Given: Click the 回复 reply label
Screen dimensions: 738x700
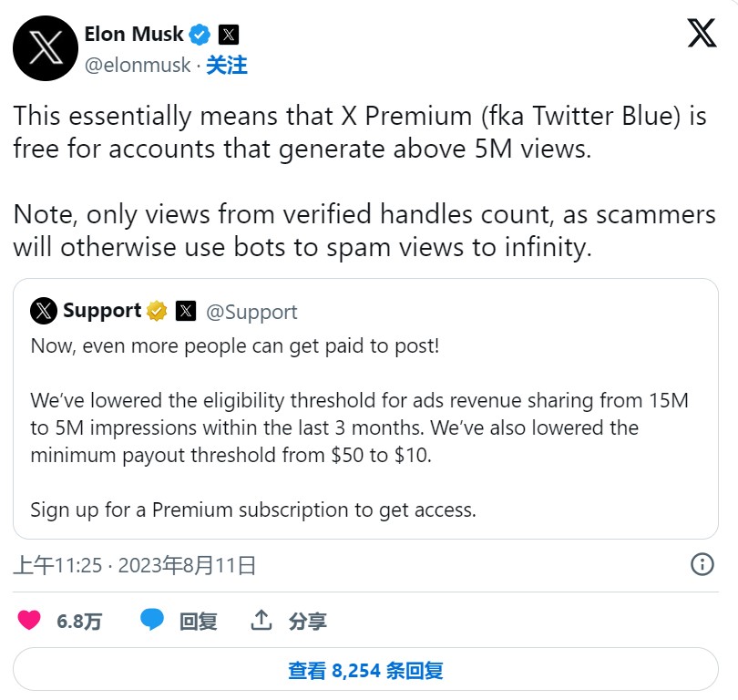Looking at the screenshot, I should click(198, 621).
